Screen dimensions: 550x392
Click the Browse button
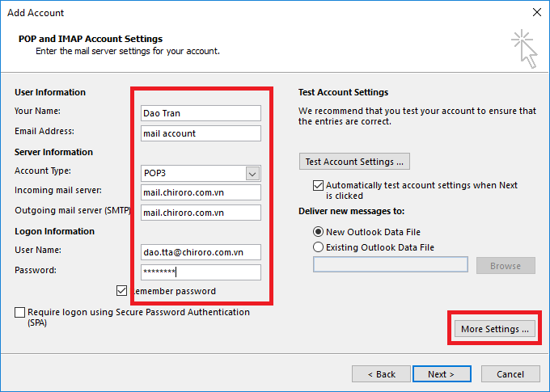coord(505,265)
